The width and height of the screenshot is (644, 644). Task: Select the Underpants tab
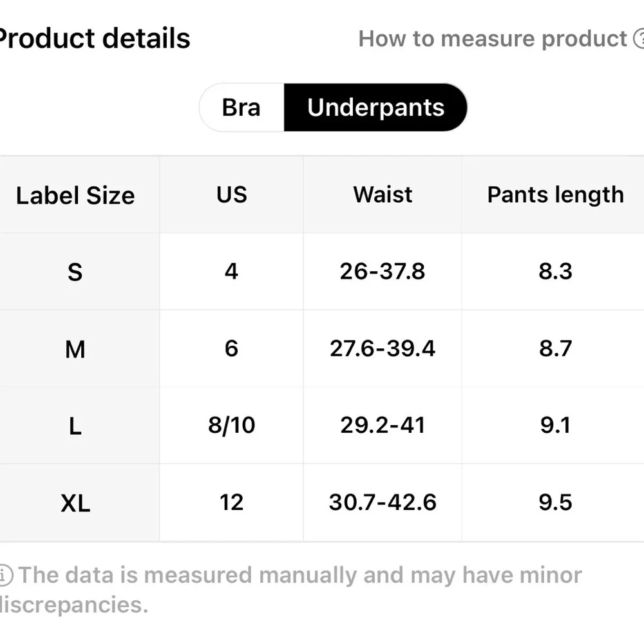coord(375,108)
